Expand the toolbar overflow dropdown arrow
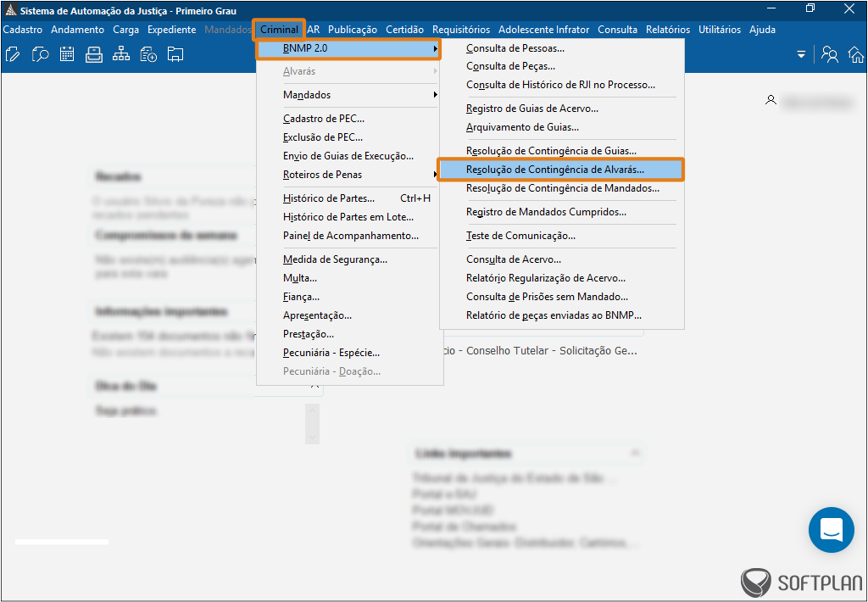 801,54
